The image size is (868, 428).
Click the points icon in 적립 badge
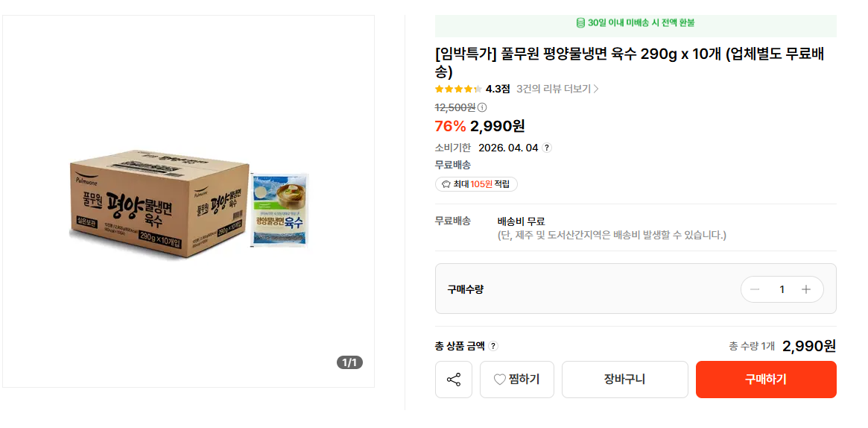(x=446, y=184)
